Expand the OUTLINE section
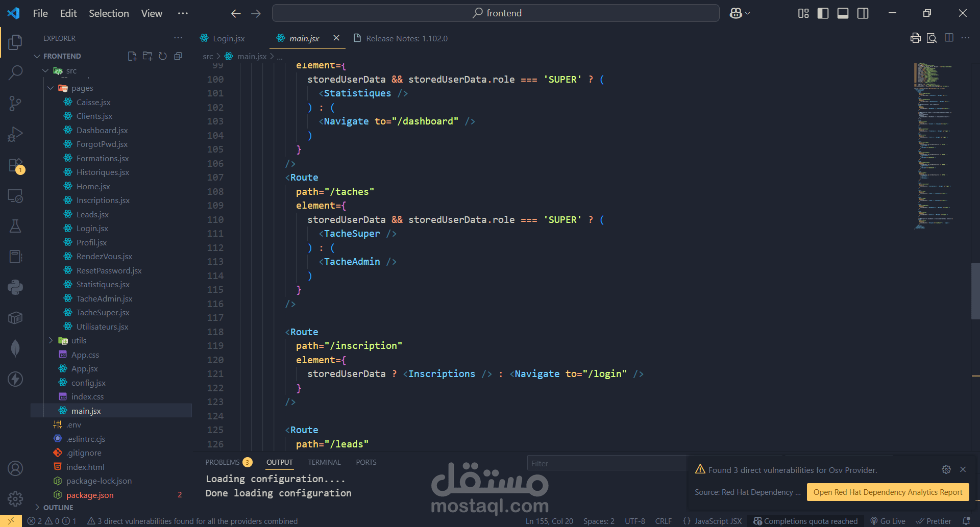 (x=58, y=508)
